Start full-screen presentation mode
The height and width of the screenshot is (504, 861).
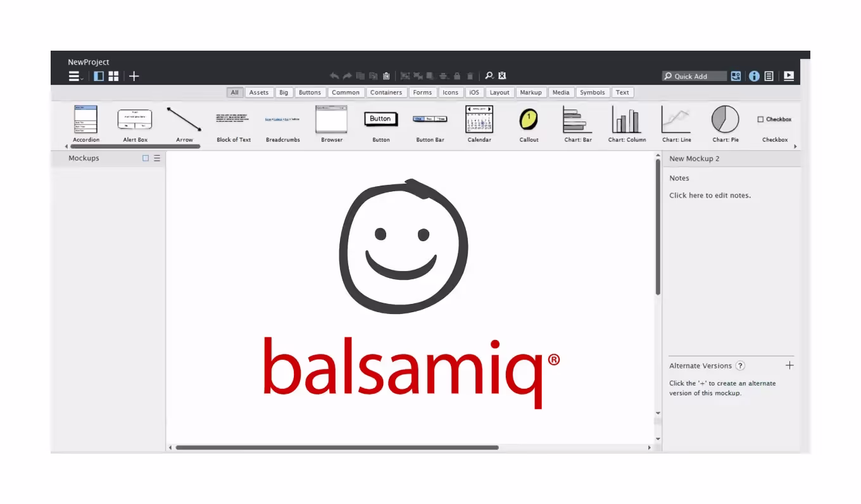point(789,76)
